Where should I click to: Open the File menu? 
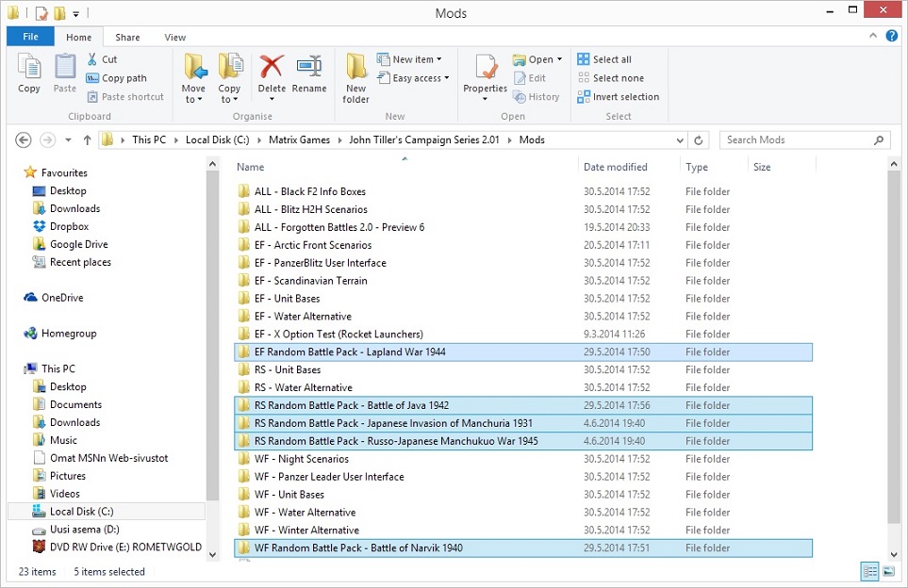point(30,38)
